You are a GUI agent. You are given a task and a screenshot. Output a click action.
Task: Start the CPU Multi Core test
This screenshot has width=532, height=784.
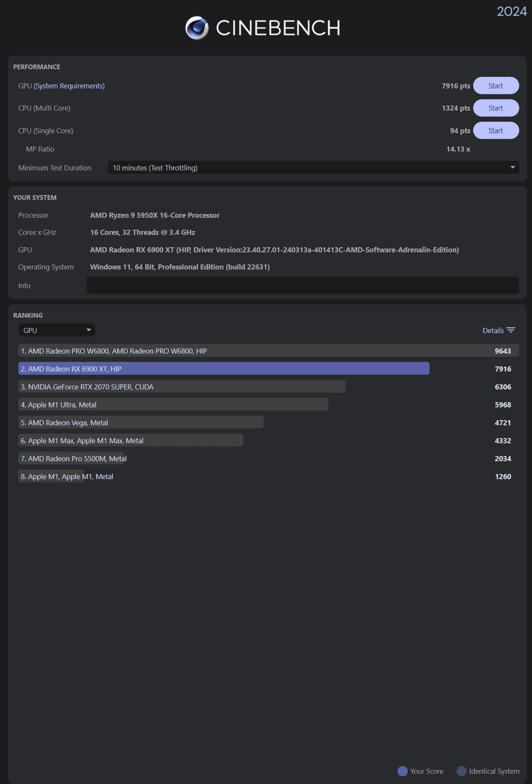tap(496, 108)
